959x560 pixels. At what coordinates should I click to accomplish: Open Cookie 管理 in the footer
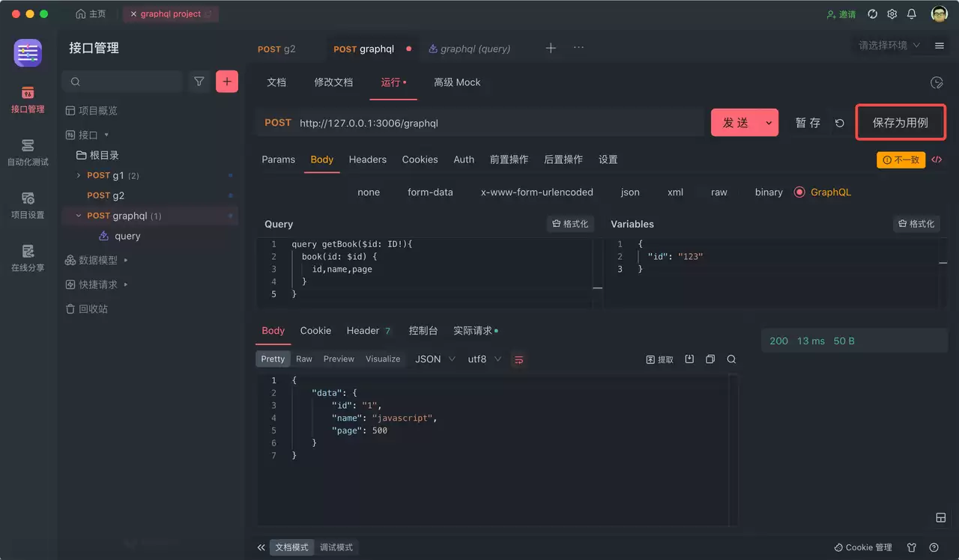click(x=863, y=547)
